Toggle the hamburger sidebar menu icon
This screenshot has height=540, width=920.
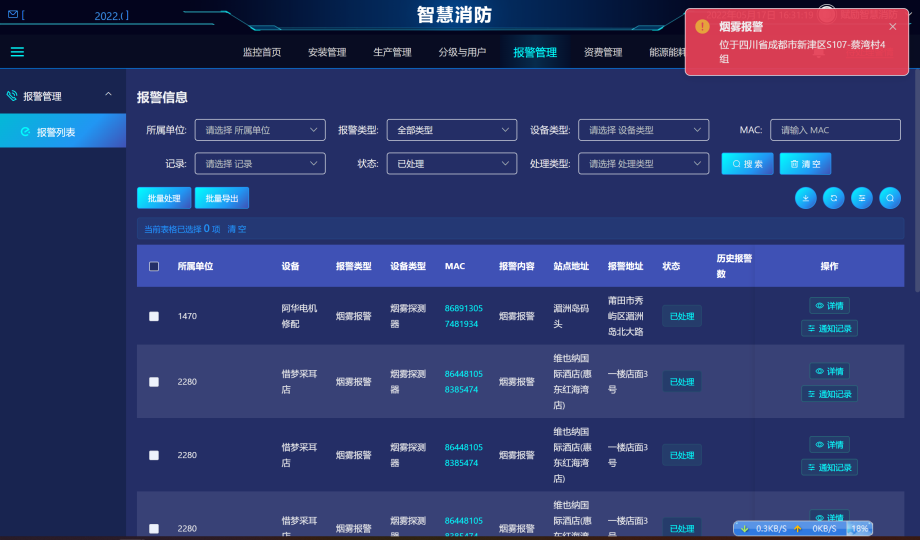pyautogui.click(x=18, y=52)
